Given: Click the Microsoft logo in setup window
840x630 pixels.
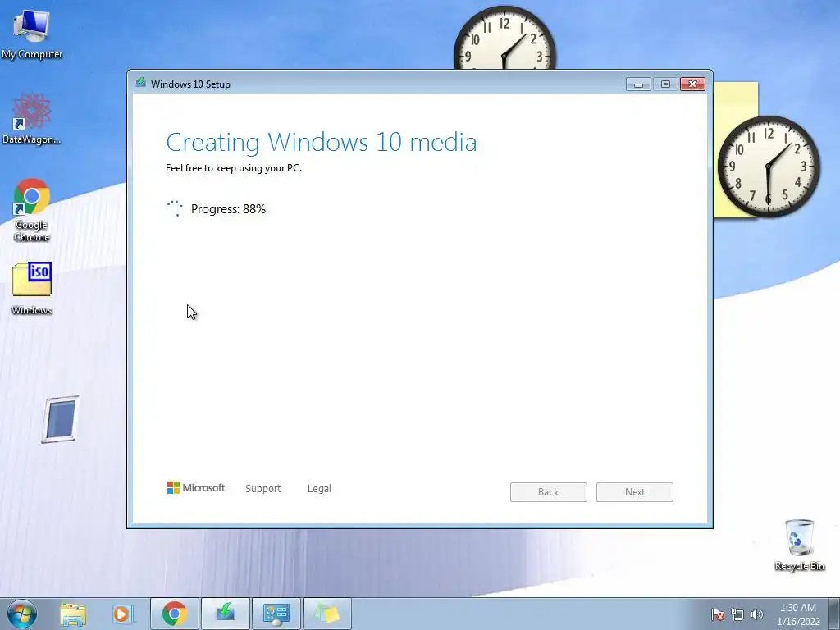Looking at the screenshot, I should 196,487.
